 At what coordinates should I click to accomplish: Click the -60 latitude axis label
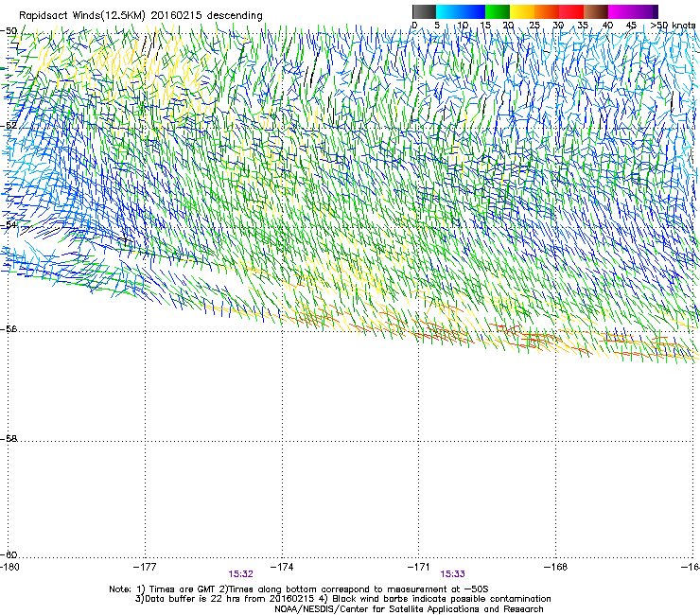click(9, 554)
